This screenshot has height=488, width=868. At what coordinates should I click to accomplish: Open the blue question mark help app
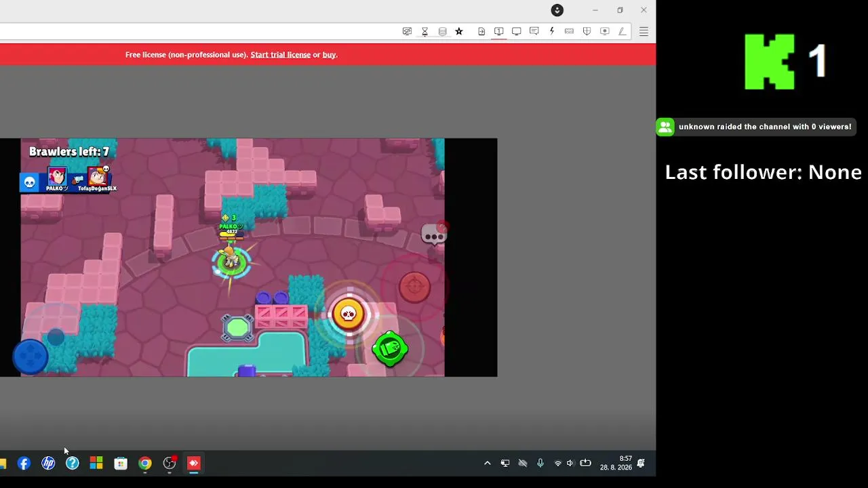pyautogui.click(x=73, y=464)
